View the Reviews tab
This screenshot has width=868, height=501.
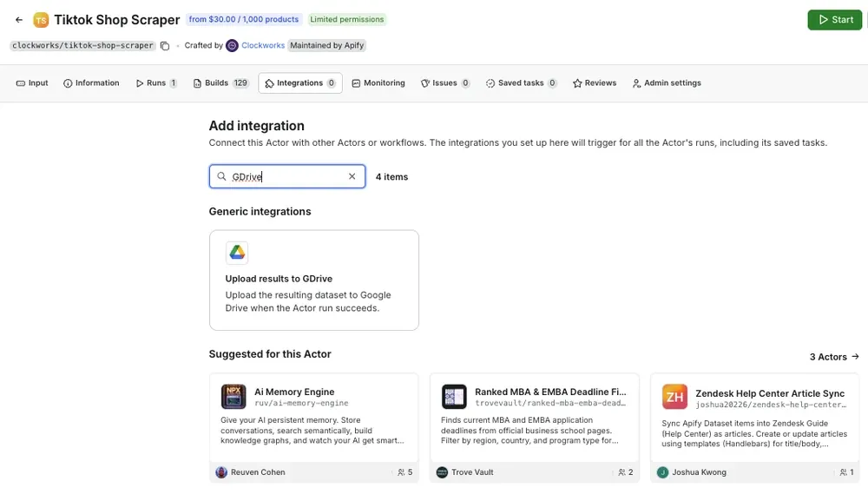(x=595, y=83)
